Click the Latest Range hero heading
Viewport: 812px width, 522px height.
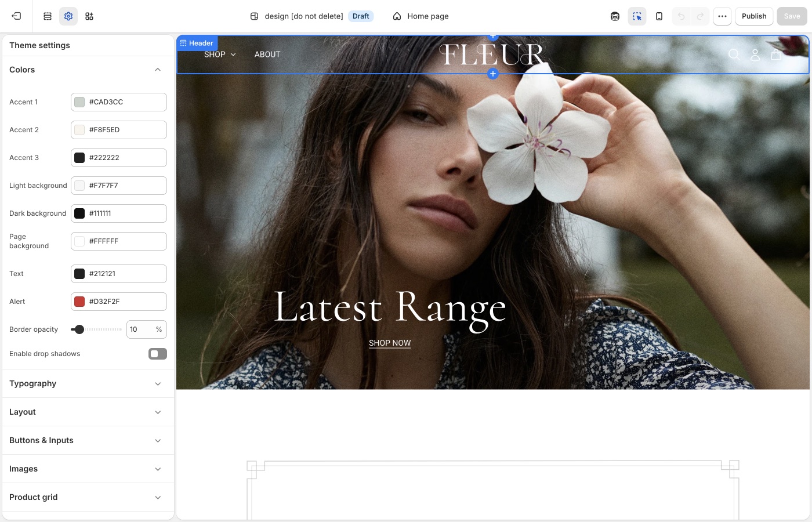[390, 308]
